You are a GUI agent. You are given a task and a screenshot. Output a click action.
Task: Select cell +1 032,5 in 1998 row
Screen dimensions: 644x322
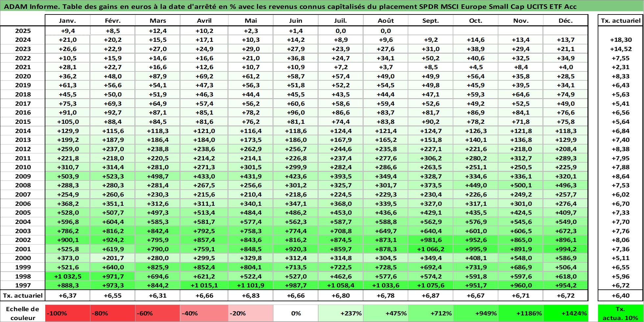coord(67,277)
